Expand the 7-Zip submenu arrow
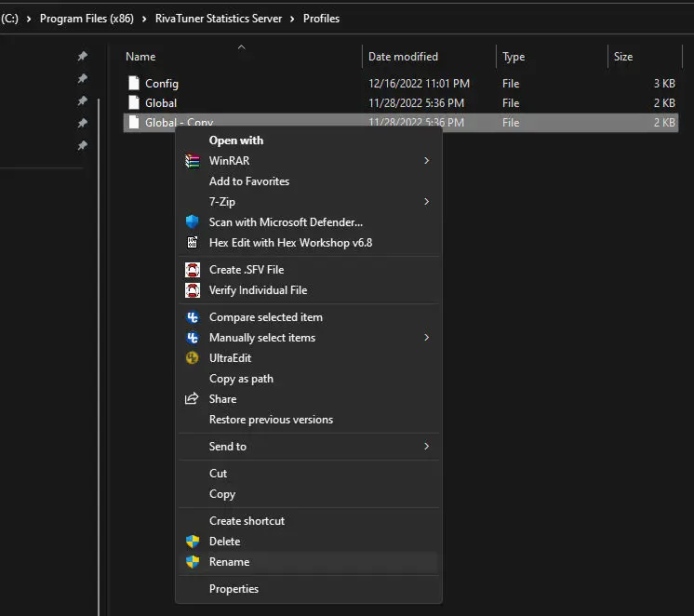Image resolution: width=694 pixels, height=616 pixels. [x=426, y=202]
